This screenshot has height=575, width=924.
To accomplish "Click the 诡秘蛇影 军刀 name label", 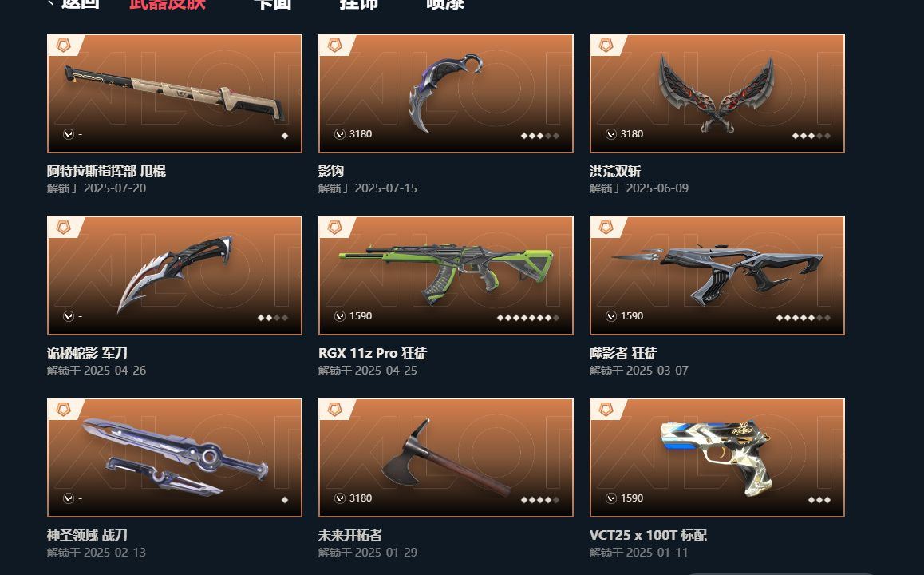I will point(87,353).
